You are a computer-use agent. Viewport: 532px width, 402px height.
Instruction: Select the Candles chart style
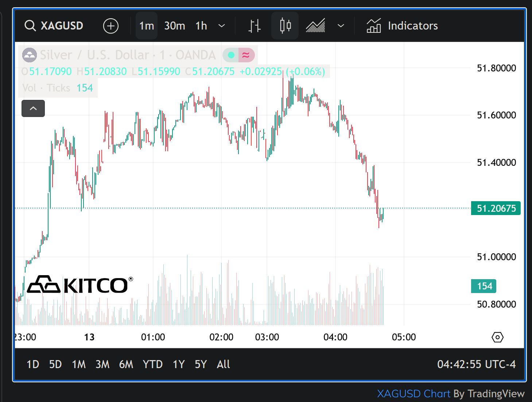click(285, 26)
